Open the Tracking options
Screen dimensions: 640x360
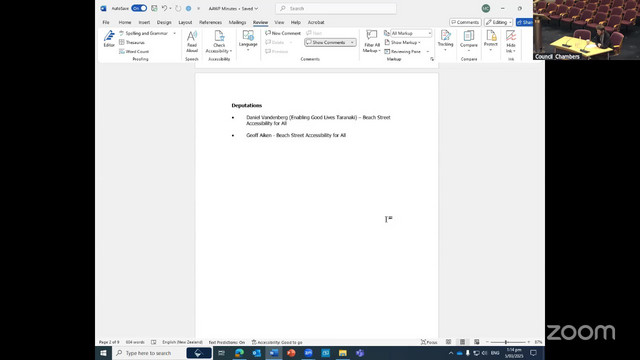(x=445, y=40)
